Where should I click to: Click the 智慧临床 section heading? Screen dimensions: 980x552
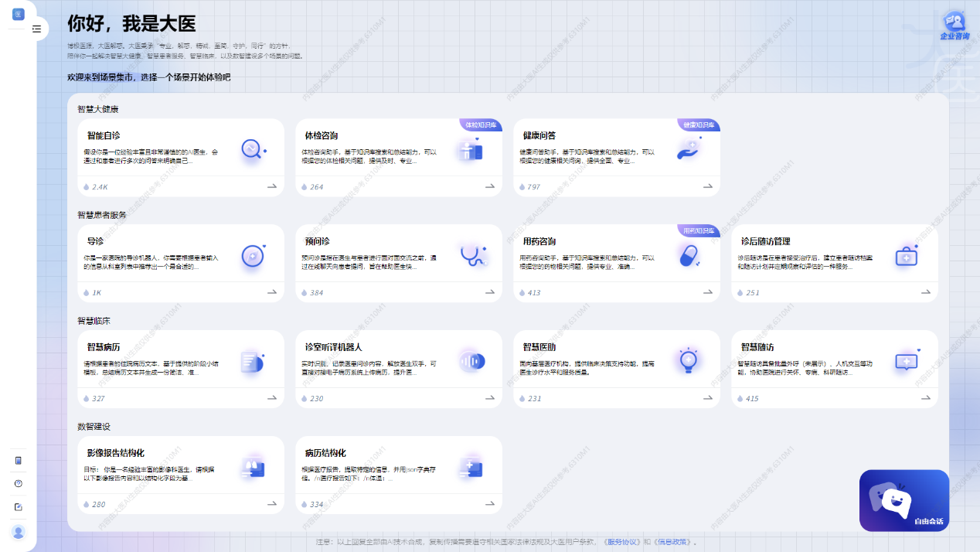pyautogui.click(x=94, y=321)
